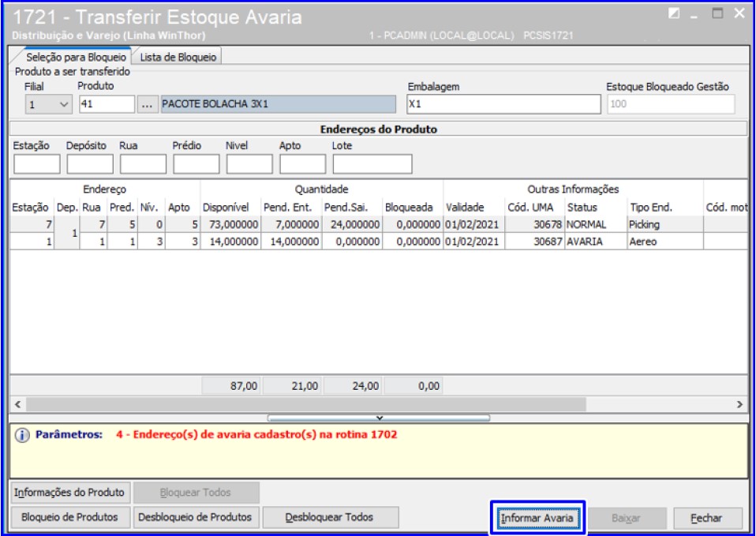Image resolution: width=756 pixels, height=536 pixels.
Task: Click the Estoque Bloqueado Gestão field
Action: (x=671, y=104)
